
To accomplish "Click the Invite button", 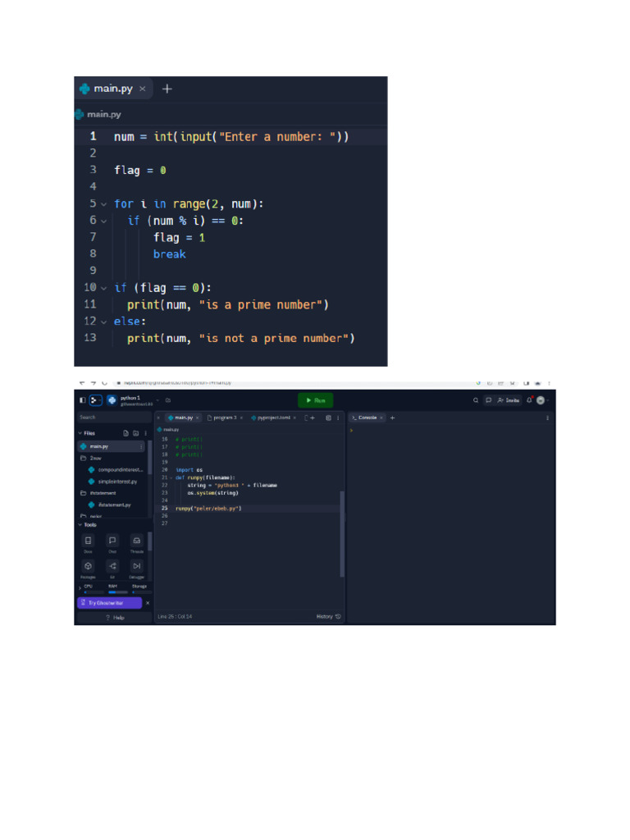I will [x=509, y=400].
